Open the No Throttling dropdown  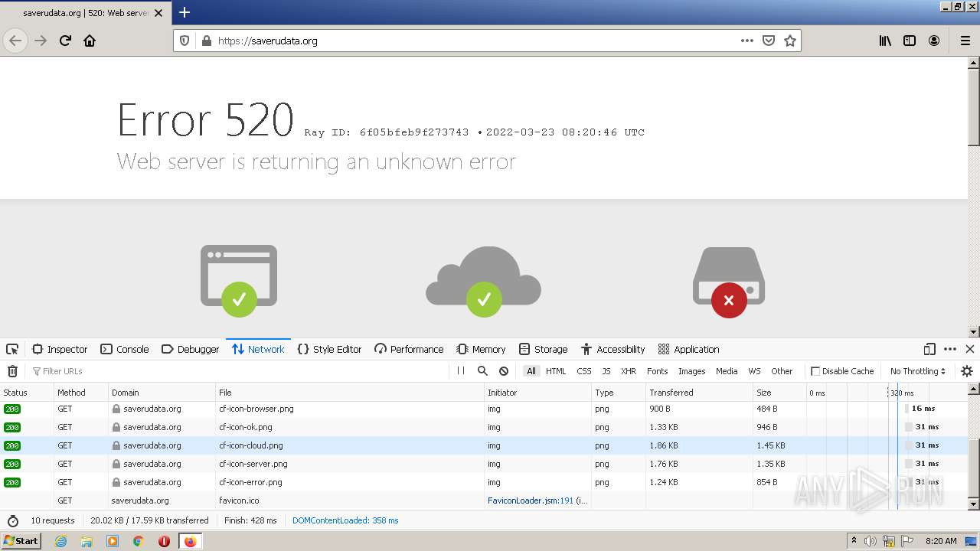(918, 371)
